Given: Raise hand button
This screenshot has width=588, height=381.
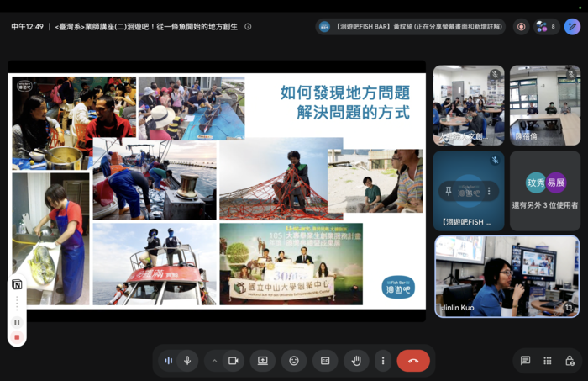Looking at the screenshot, I should (356, 361).
